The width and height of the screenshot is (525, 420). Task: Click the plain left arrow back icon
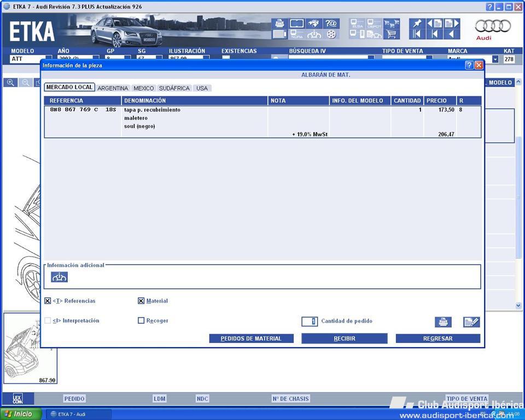click(x=452, y=34)
